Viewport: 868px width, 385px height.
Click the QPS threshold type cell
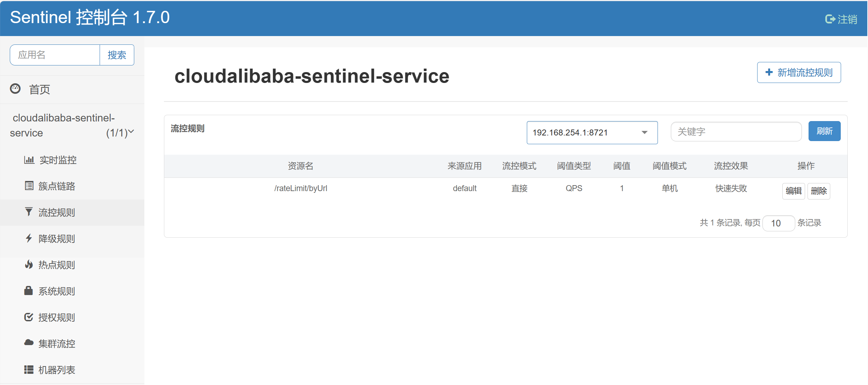(574, 188)
